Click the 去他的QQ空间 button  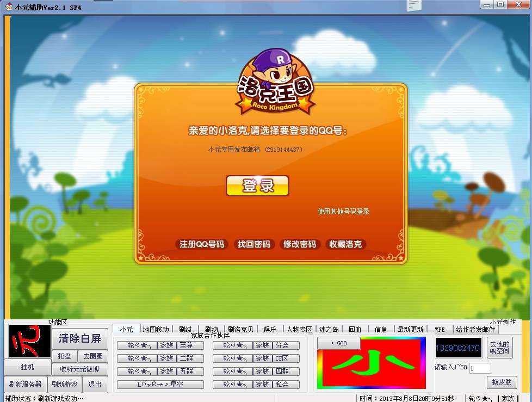(x=499, y=348)
